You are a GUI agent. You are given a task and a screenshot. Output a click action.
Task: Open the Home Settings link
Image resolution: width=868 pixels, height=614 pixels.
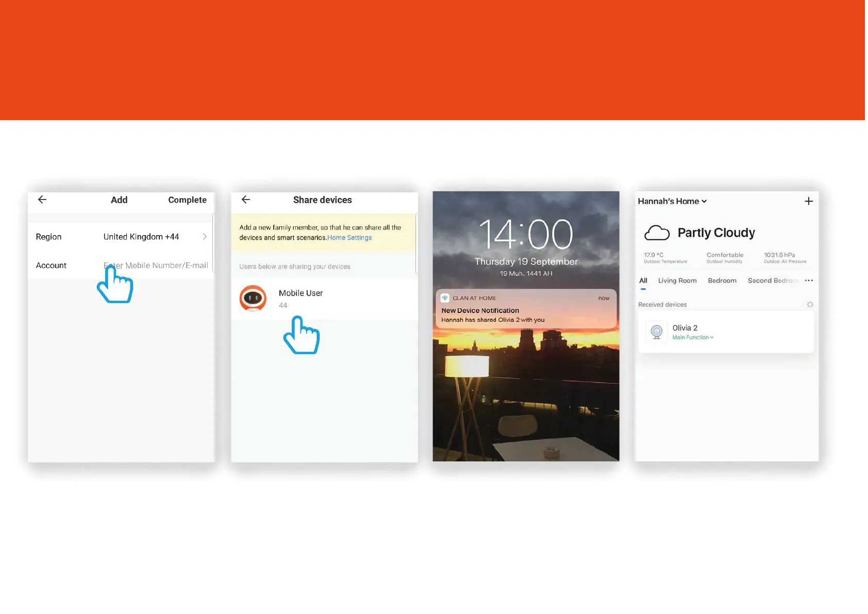pyautogui.click(x=349, y=238)
